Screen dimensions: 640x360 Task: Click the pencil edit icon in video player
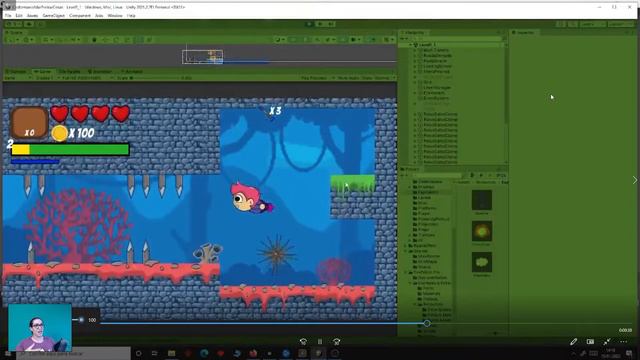(573, 342)
